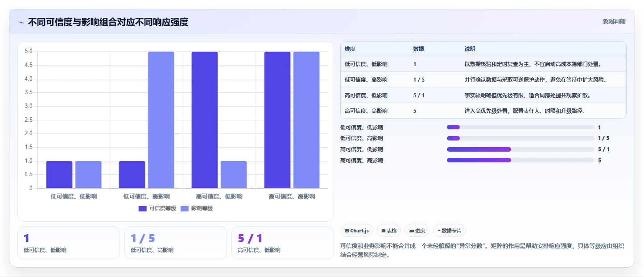
Task: Click the dark 可信度等级 legend color box
Action: pos(143,208)
